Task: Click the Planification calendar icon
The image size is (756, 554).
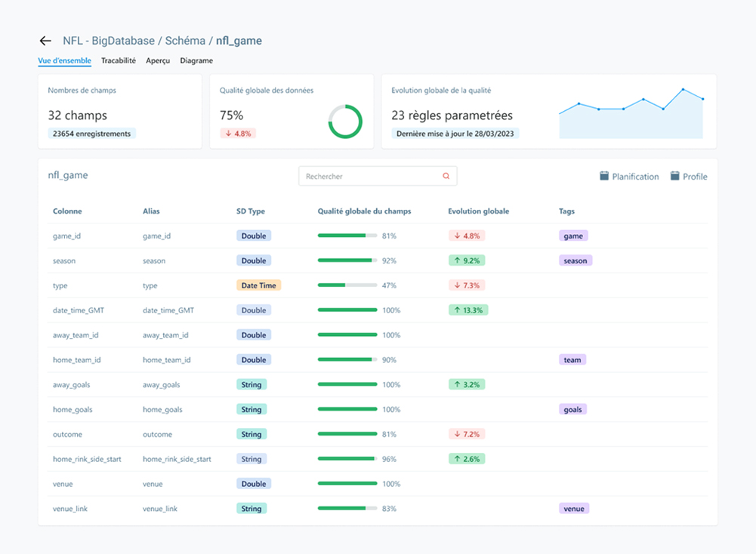Action: click(604, 176)
